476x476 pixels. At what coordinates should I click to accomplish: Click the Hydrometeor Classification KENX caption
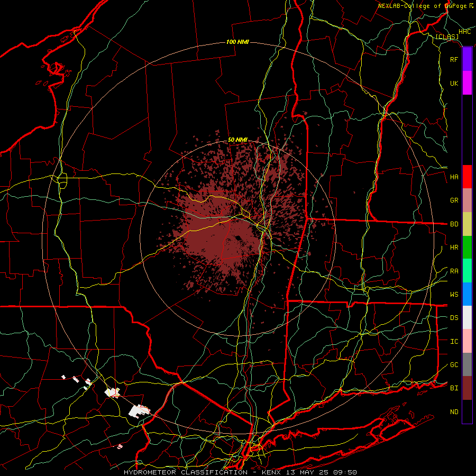point(240,472)
